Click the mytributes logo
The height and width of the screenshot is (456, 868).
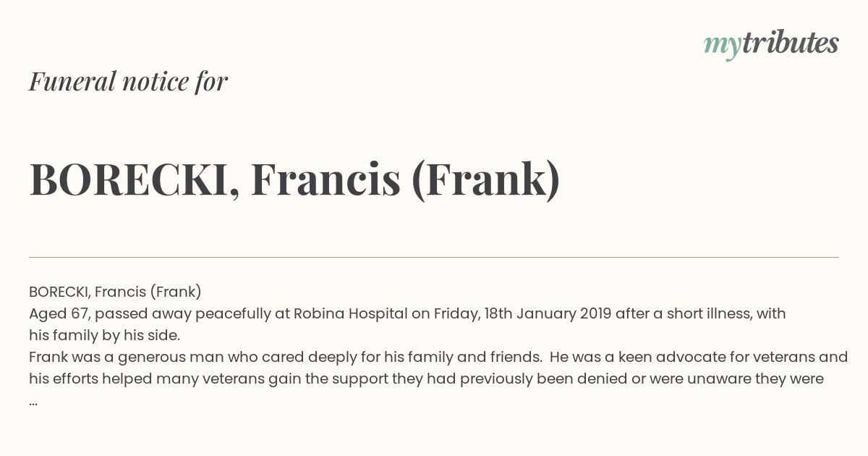771,44
